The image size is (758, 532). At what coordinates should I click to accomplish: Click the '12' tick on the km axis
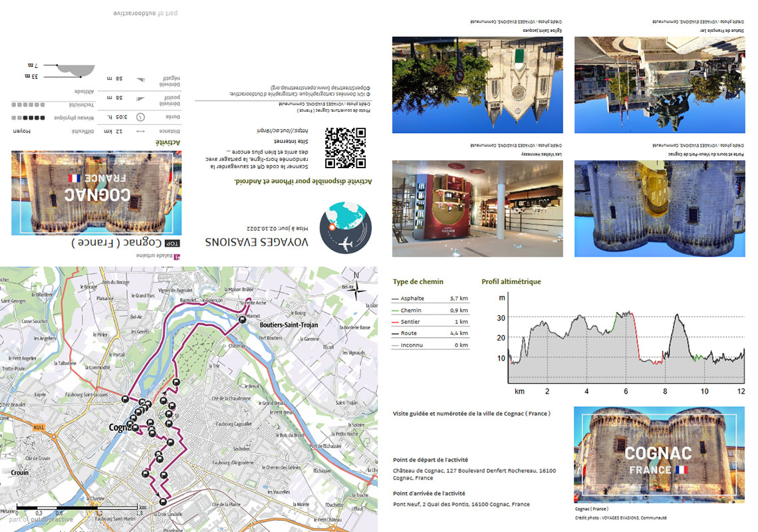click(741, 391)
